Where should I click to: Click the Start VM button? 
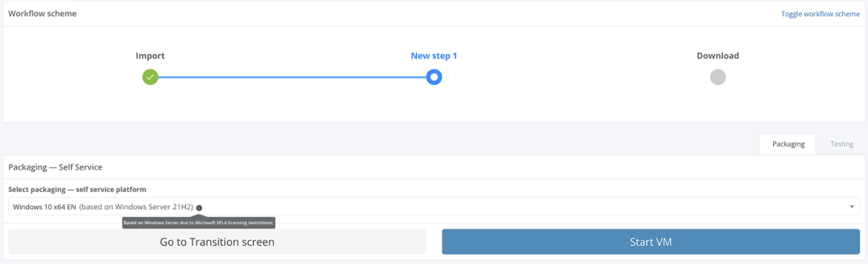pyautogui.click(x=650, y=242)
